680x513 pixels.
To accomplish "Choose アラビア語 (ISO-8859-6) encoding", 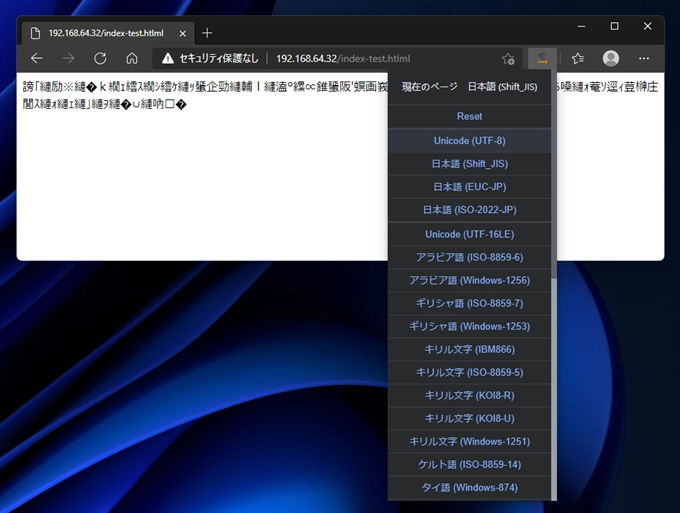I will coord(469,257).
